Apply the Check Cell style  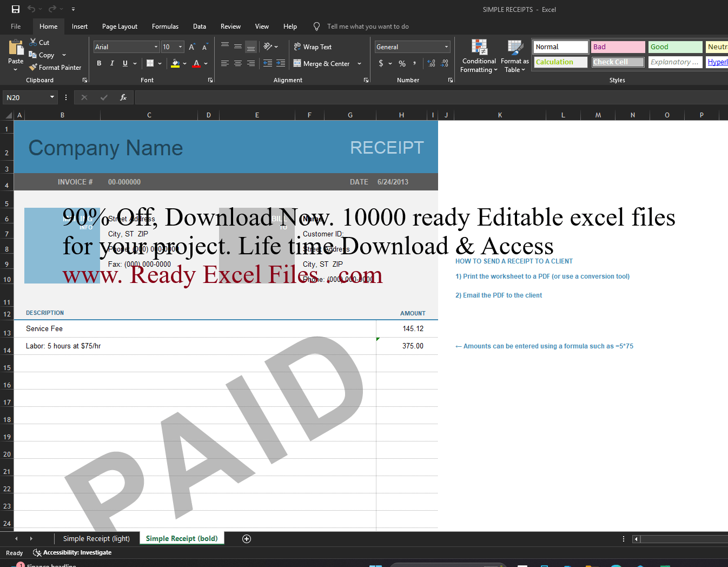click(x=618, y=62)
